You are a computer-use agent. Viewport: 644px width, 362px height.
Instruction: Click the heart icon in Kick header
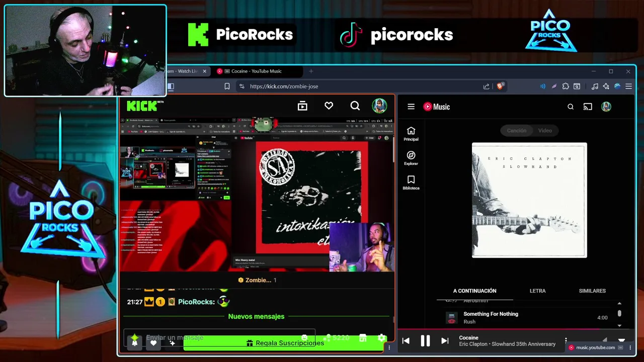click(x=329, y=106)
